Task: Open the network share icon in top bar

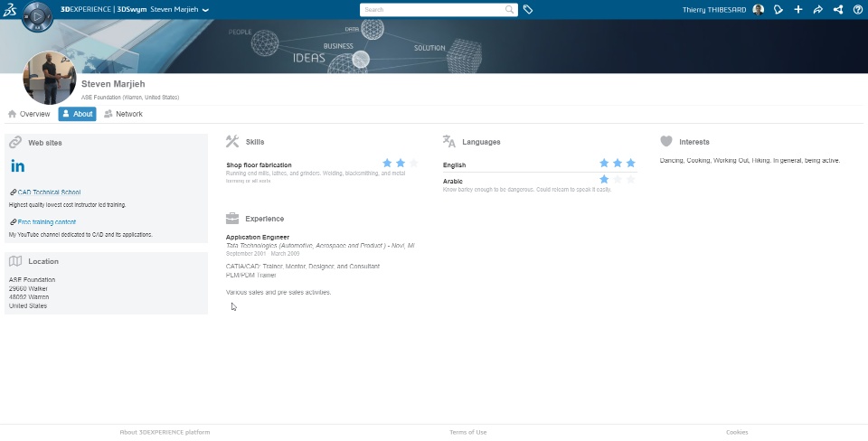Action: [838, 9]
